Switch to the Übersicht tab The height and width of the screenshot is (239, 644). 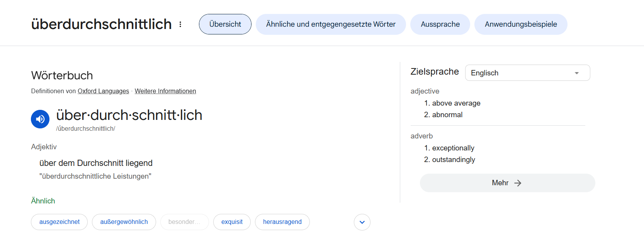click(x=225, y=24)
